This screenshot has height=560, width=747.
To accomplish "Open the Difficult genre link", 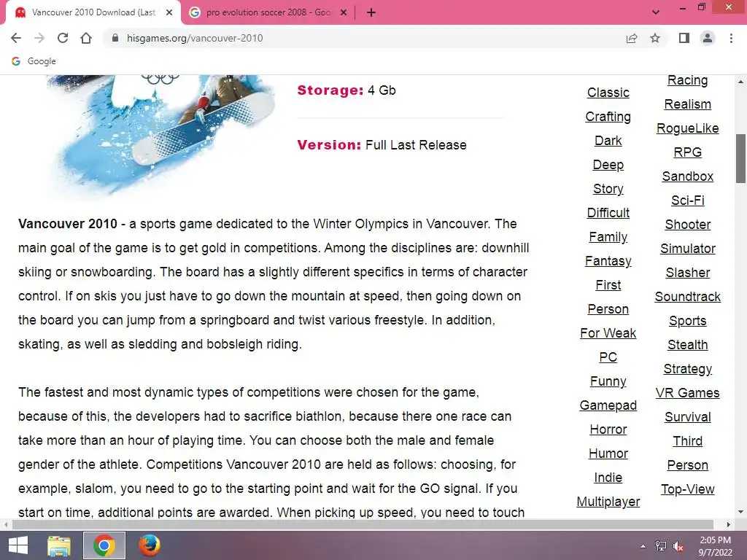I will coord(608,213).
